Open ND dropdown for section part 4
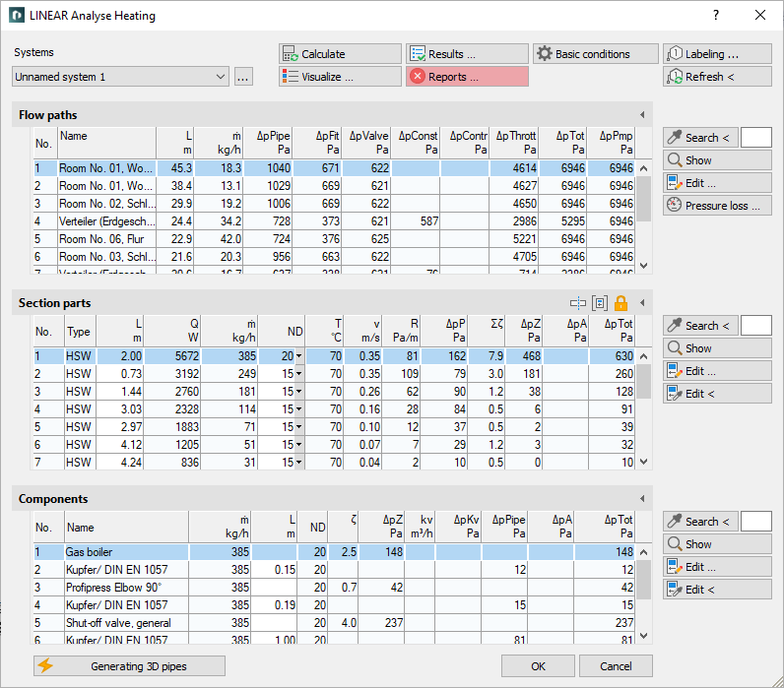This screenshot has width=784, height=688. [x=299, y=409]
